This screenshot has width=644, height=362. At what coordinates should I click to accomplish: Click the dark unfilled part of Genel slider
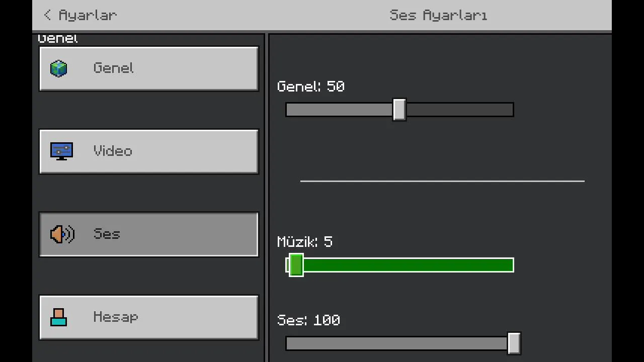tap(459, 110)
